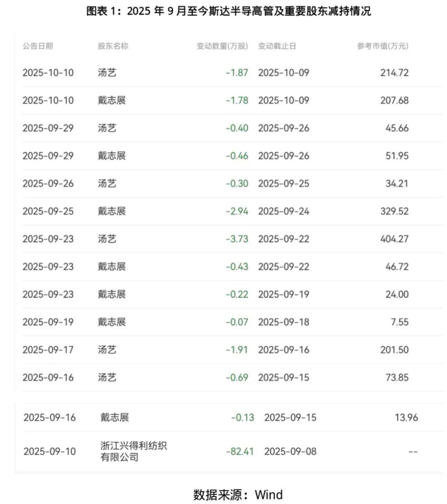Select the 404.27 market value cell
The width and height of the screenshot is (447, 504).
(x=394, y=239)
